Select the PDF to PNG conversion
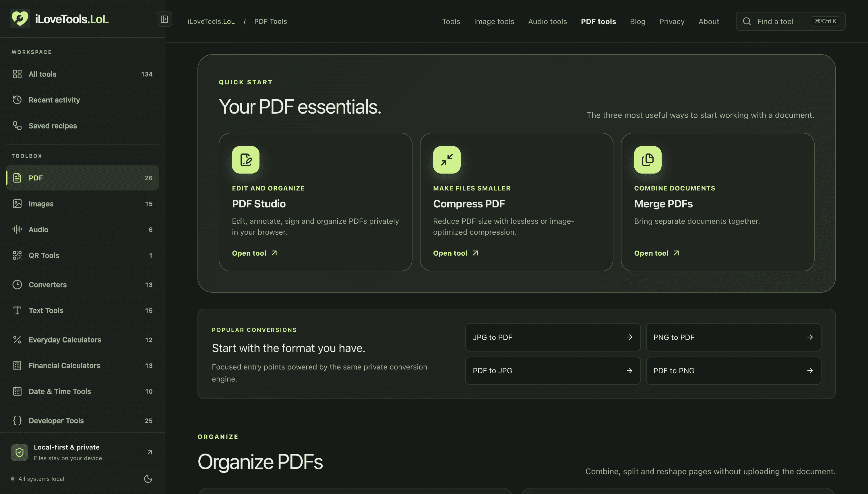 point(733,371)
